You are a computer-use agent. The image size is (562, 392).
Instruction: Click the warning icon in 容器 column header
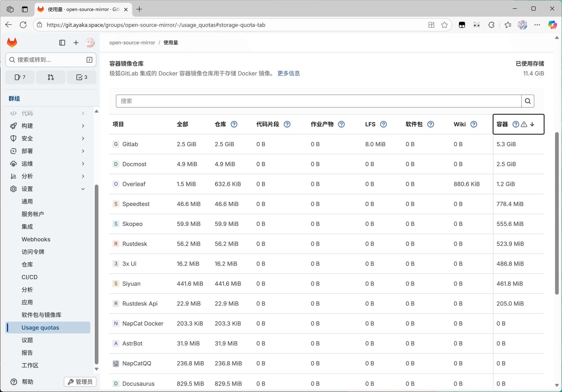pyautogui.click(x=524, y=125)
